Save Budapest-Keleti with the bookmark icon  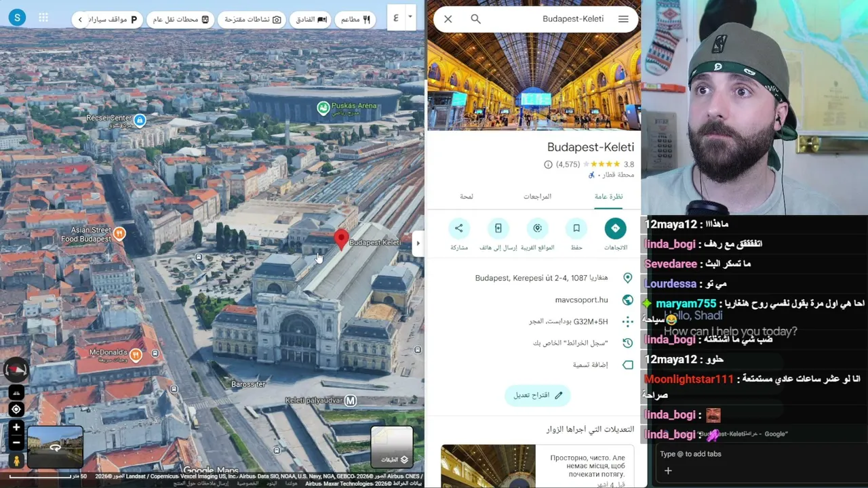576,228
